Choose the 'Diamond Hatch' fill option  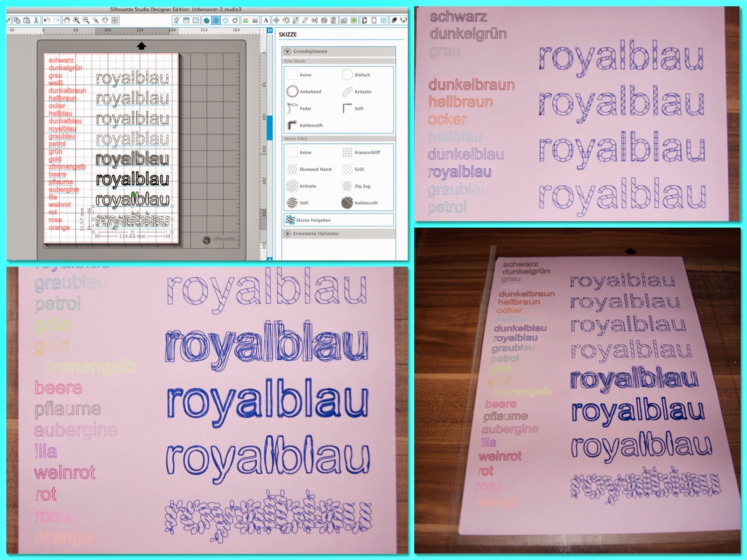click(x=309, y=169)
